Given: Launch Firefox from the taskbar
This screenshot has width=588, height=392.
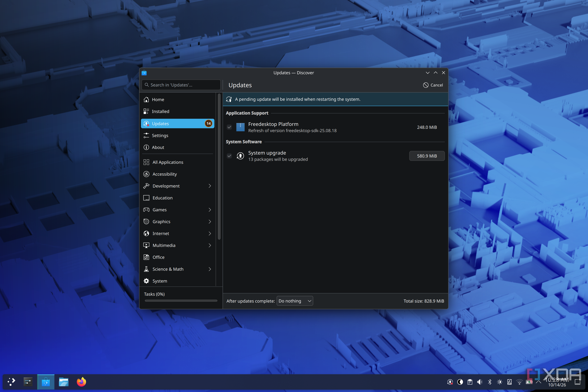Looking at the screenshot, I should tap(81, 382).
